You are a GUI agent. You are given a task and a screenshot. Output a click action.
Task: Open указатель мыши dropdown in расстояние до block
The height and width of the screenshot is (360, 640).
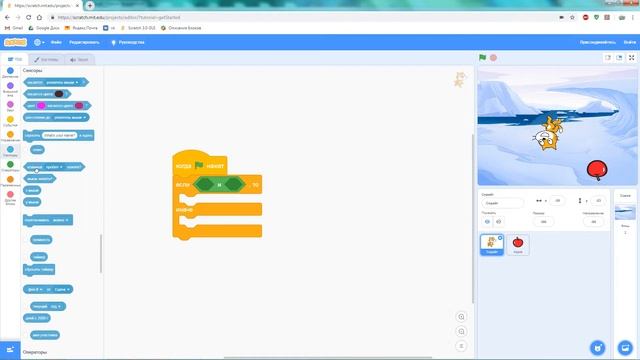[70, 118]
